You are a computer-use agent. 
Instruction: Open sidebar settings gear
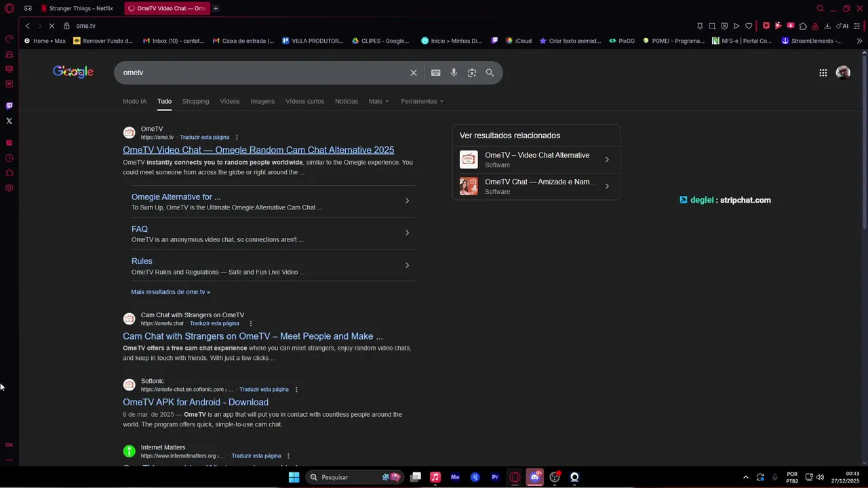tap(9, 188)
